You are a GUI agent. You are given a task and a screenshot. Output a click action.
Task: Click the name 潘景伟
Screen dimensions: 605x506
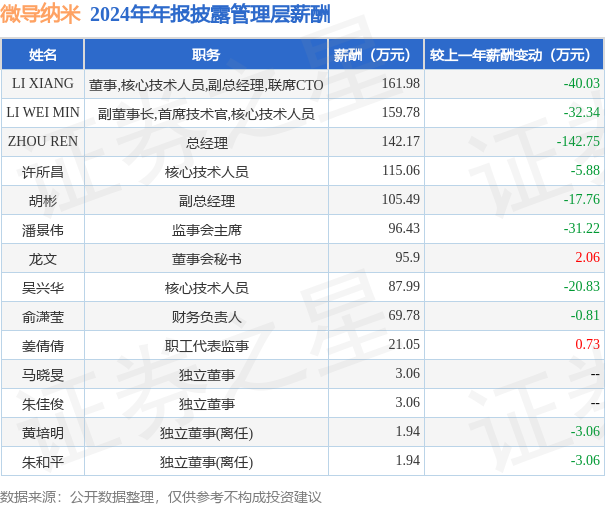pyautogui.click(x=43, y=230)
